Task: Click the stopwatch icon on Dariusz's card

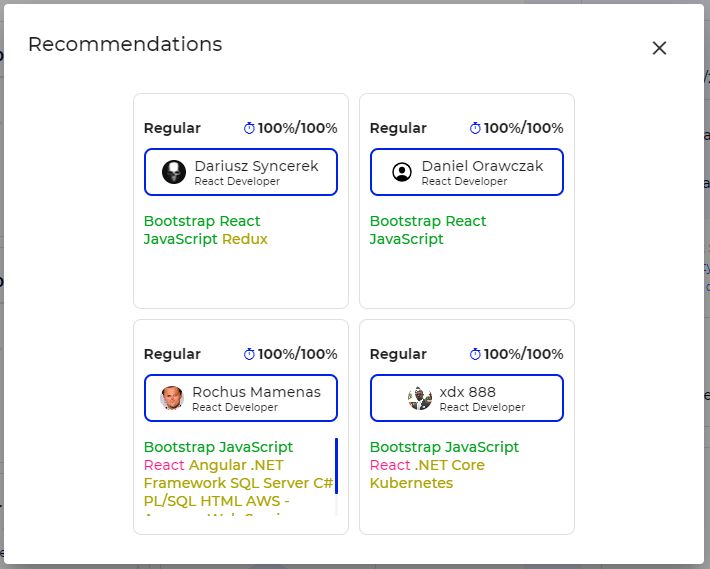Action: coord(250,128)
